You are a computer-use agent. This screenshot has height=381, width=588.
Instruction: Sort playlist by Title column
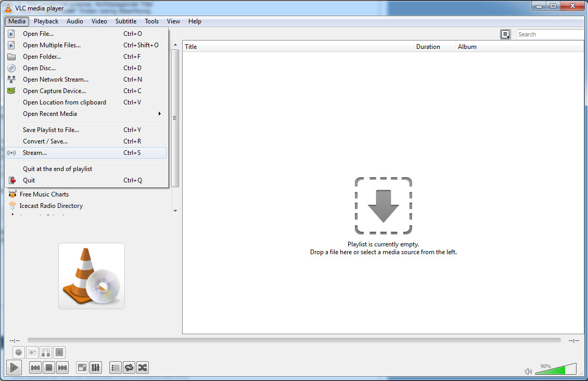tap(298, 46)
